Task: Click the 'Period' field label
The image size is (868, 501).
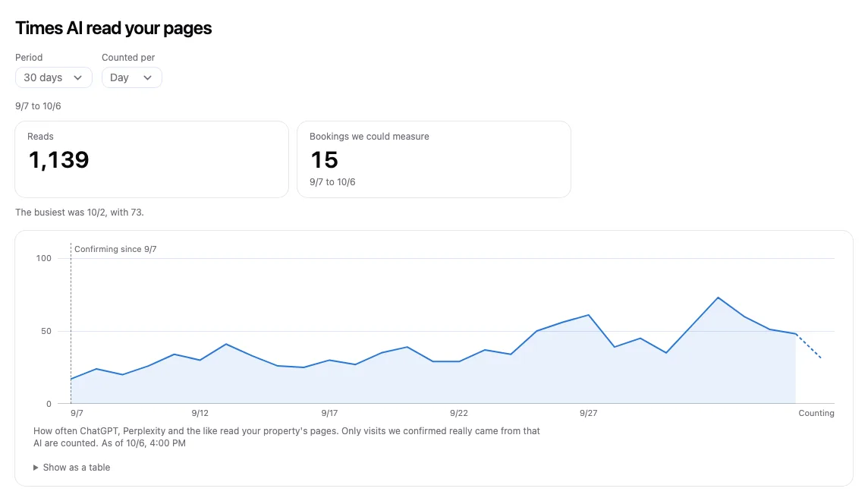Action: pos(29,58)
